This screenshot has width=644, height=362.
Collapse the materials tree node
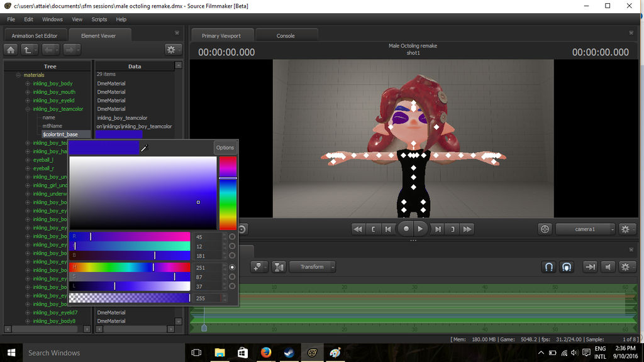(18, 75)
